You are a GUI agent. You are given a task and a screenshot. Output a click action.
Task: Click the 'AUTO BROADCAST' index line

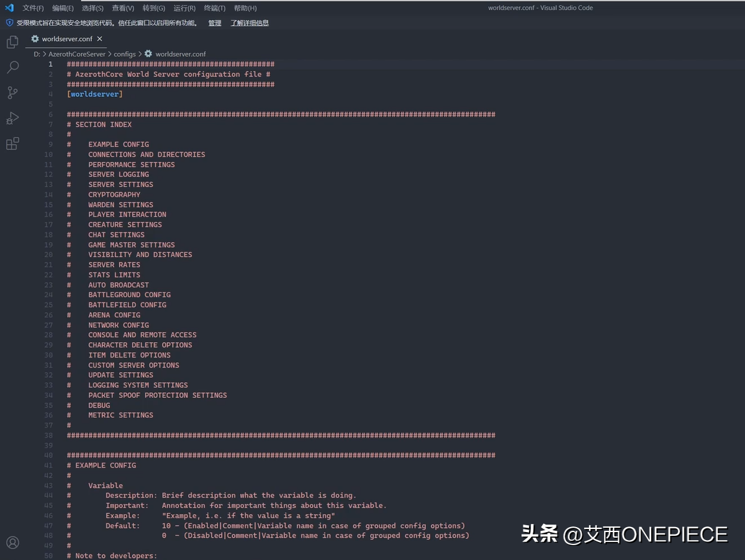click(119, 285)
